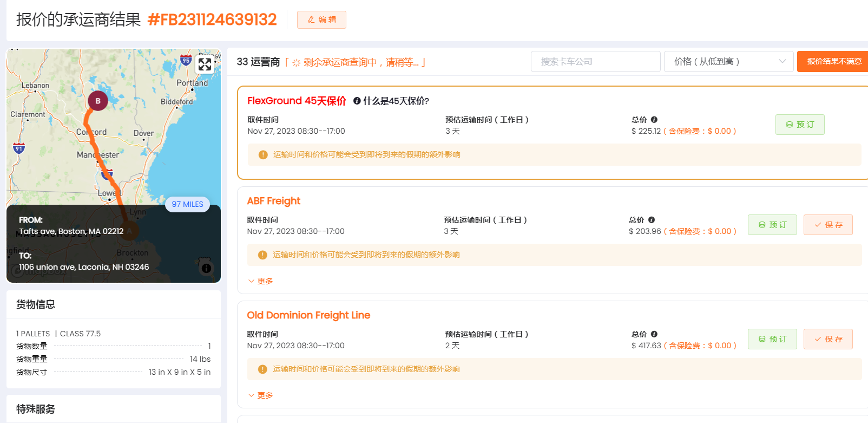This screenshot has width=868, height=423.
Task: Book Old Dominion Freight Line with 预订
Action: point(772,339)
